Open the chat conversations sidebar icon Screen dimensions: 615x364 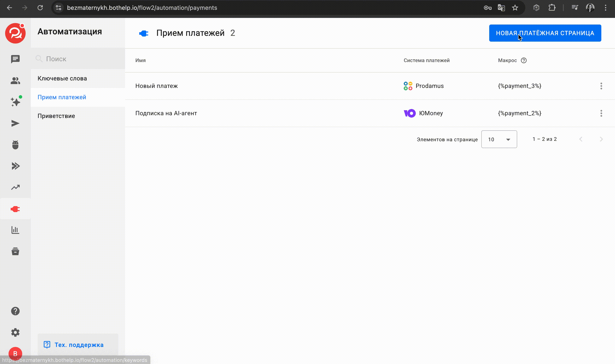[15, 59]
